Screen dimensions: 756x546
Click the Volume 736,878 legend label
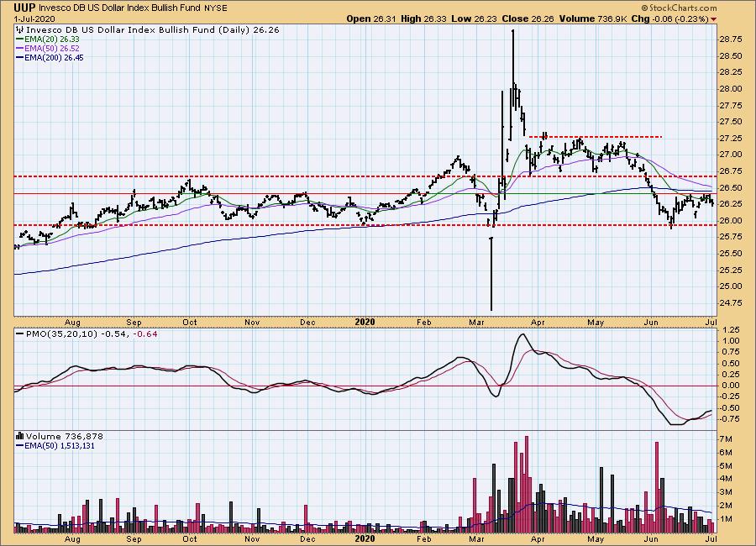pyautogui.click(x=65, y=436)
